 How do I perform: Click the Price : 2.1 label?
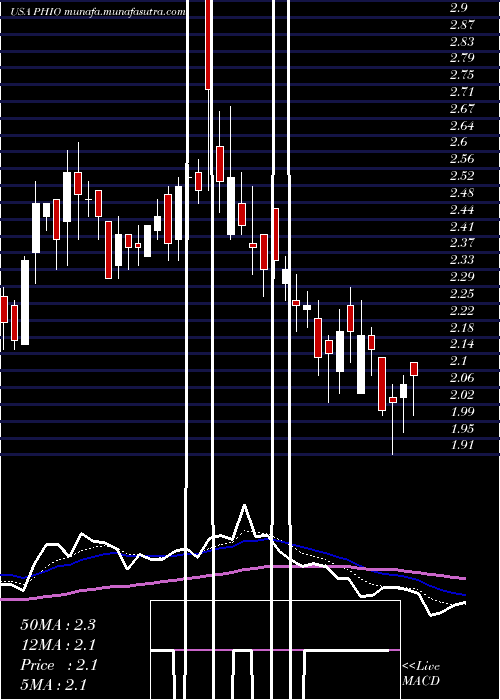(x=59, y=665)
